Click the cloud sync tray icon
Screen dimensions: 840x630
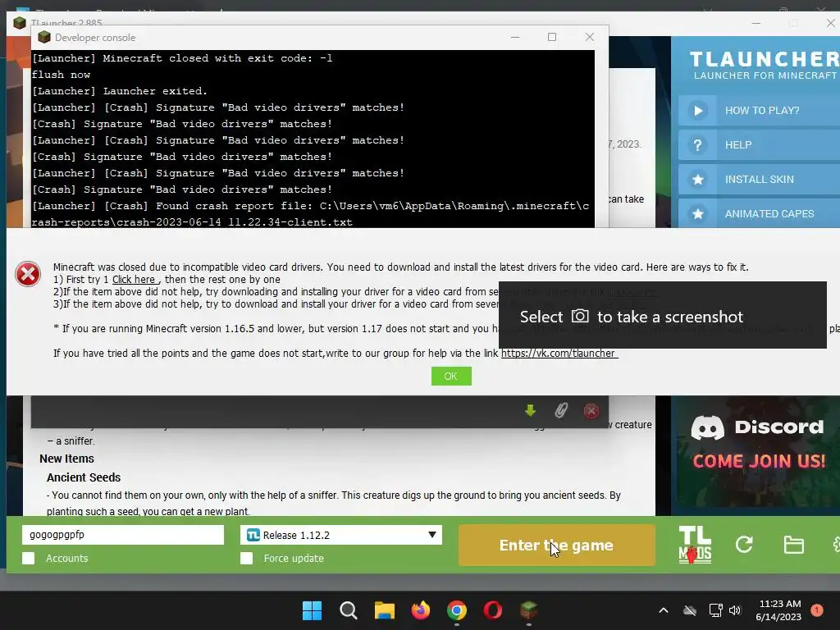click(690, 610)
